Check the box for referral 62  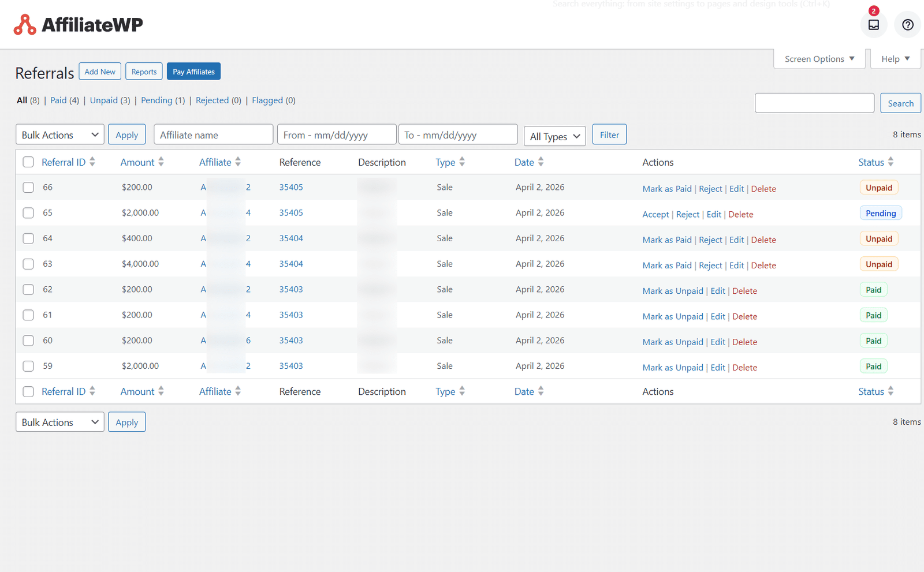point(28,290)
